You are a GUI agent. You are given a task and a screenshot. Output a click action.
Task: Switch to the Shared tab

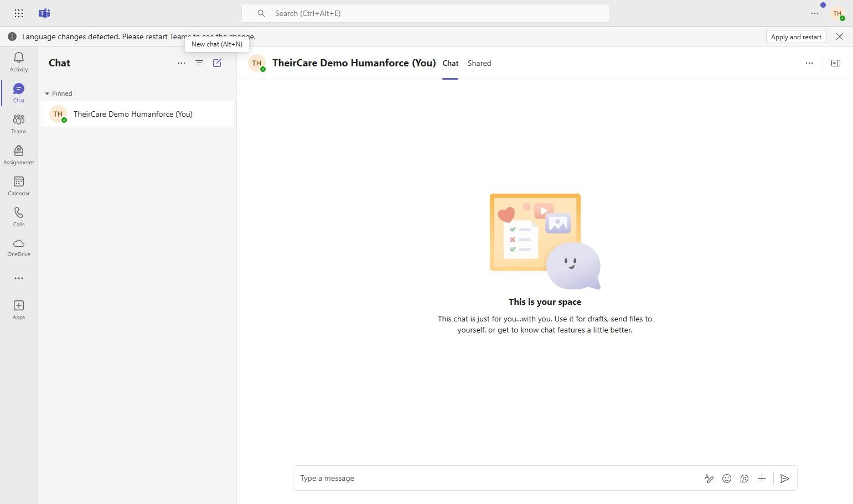[479, 63]
